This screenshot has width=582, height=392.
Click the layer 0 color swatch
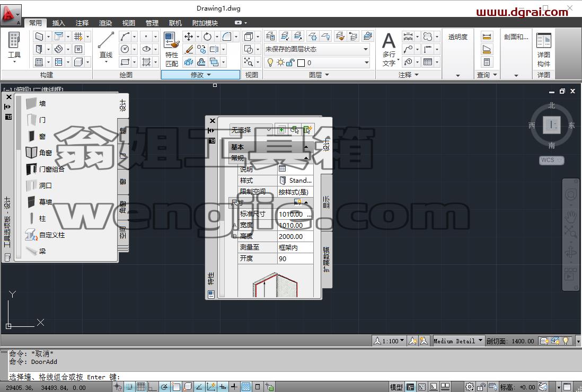click(301, 63)
